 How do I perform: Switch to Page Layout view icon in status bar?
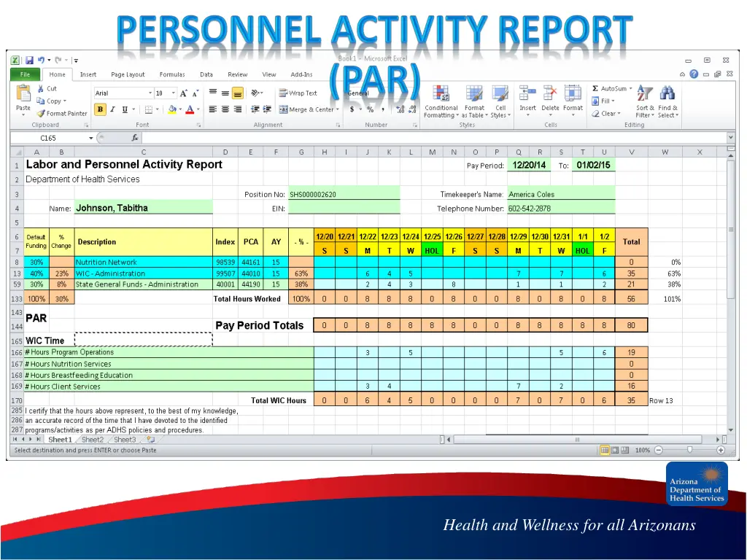tap(614, 450)
